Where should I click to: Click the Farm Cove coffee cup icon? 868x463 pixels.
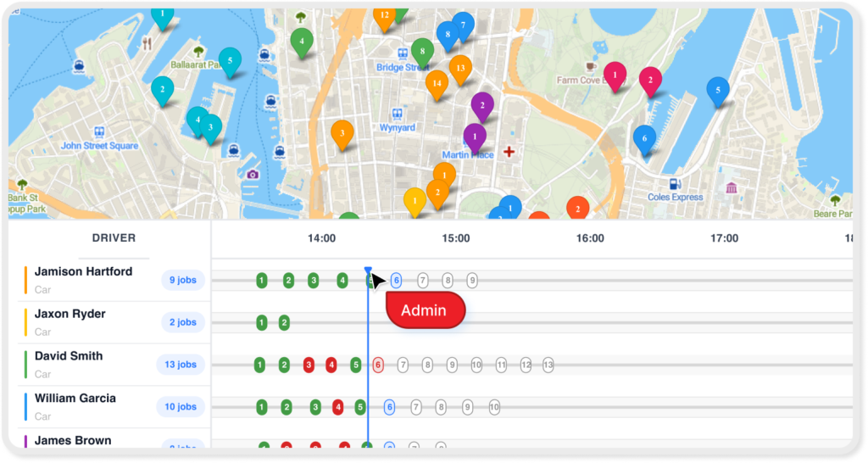(x=590, y=66)
